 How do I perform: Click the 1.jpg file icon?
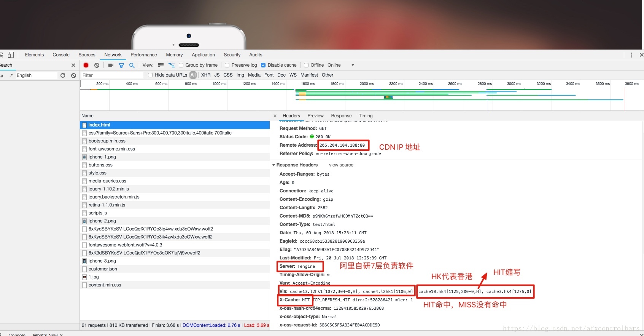coord(84,277)
